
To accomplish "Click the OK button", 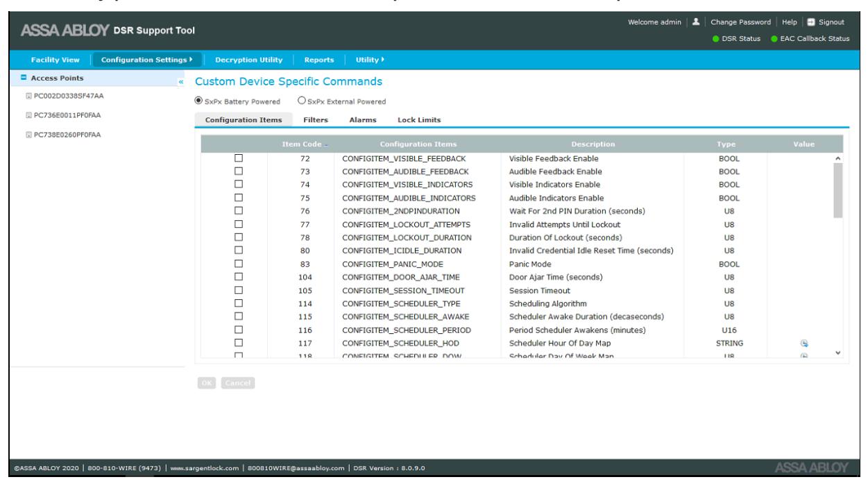I will click(x=207, y=382).
